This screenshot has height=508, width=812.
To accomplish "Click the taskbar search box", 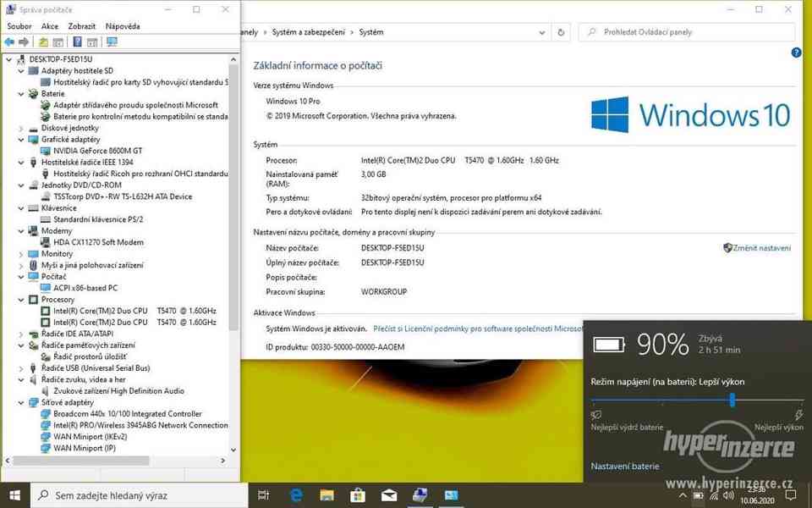I will [139, 495].
